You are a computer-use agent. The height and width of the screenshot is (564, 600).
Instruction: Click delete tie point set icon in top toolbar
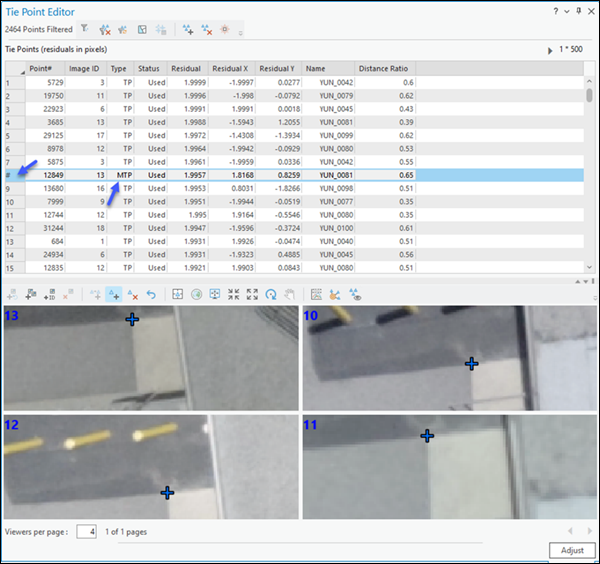207,29
